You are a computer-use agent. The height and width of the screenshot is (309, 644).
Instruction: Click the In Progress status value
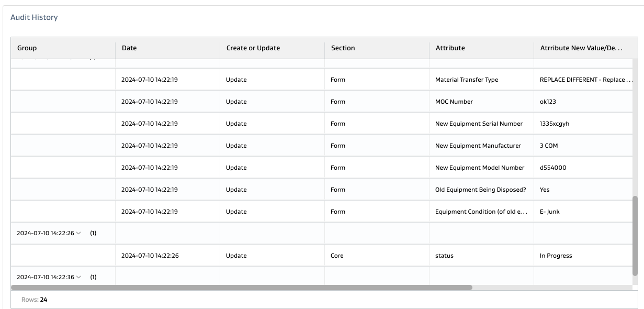(556, 256)
